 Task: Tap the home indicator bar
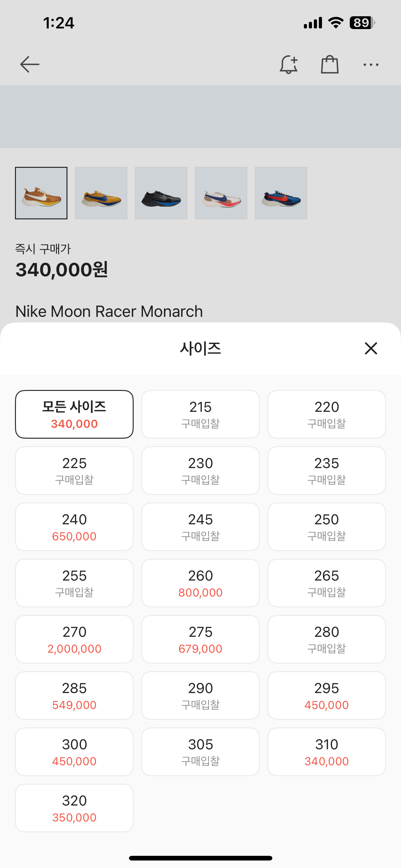coord(200,858)
